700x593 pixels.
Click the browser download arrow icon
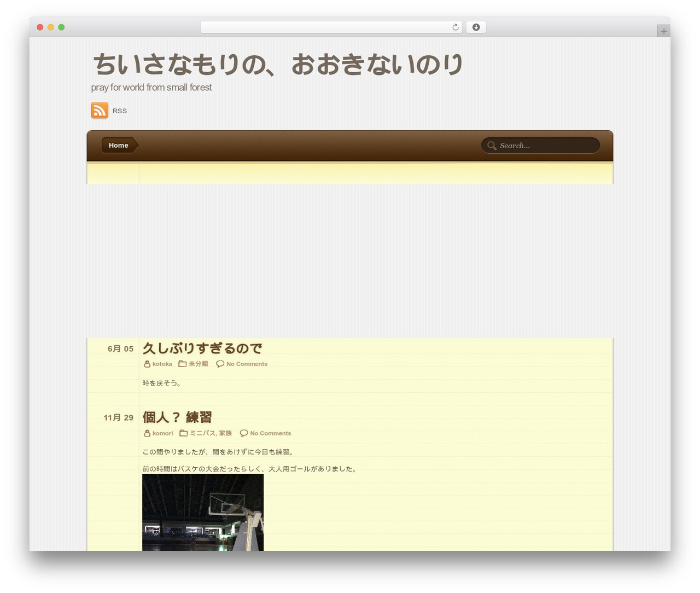tap(476, 27)
